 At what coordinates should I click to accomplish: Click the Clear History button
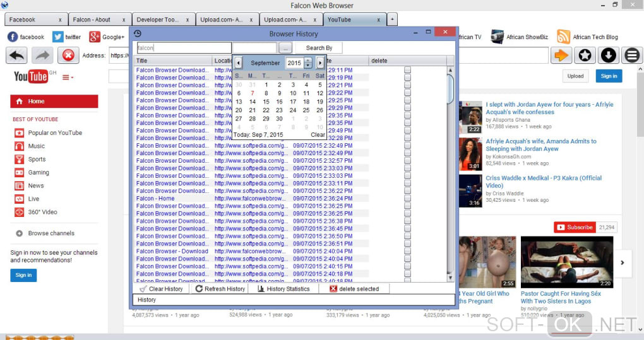point(162,289)
